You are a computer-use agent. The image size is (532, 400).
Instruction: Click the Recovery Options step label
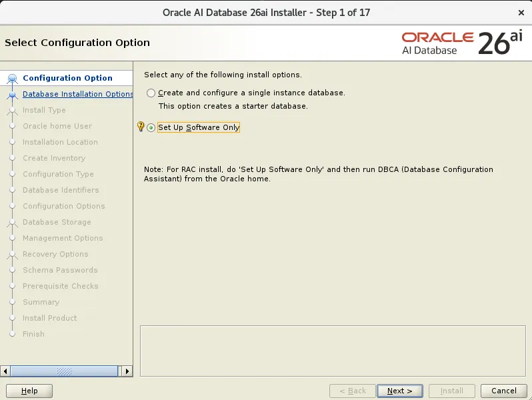55,254
